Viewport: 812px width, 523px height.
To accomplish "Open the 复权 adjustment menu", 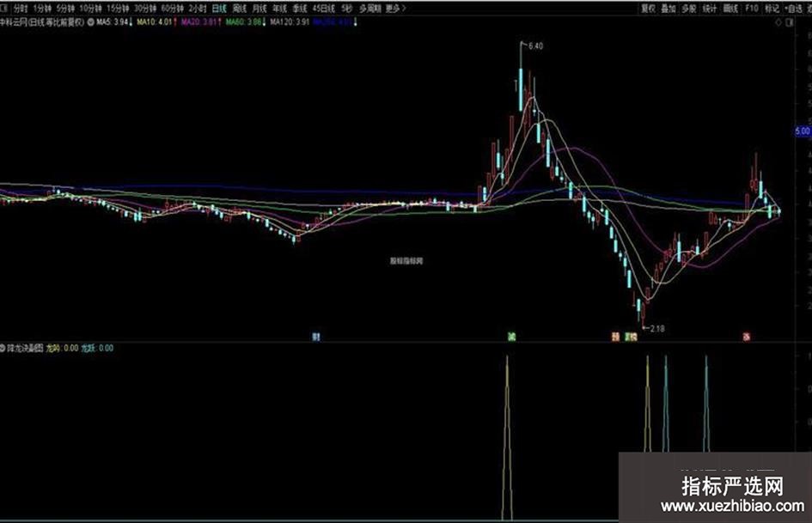I will pos(649,9).
